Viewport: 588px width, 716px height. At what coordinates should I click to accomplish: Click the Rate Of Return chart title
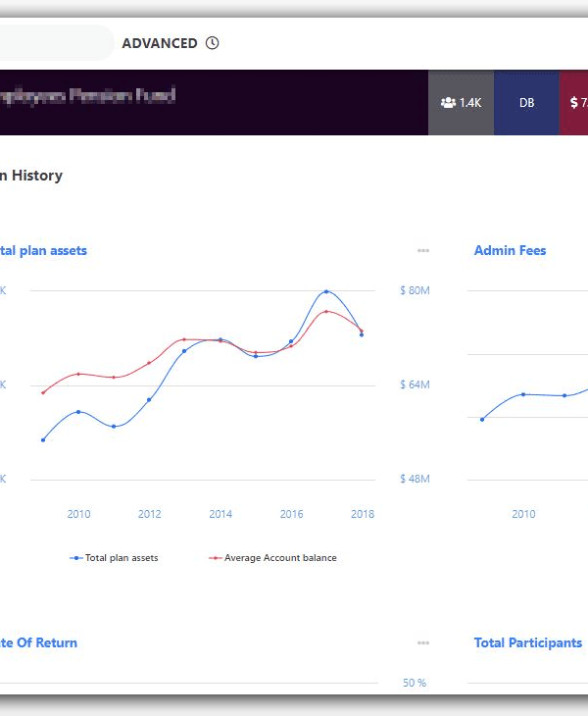tap(39, 643)
